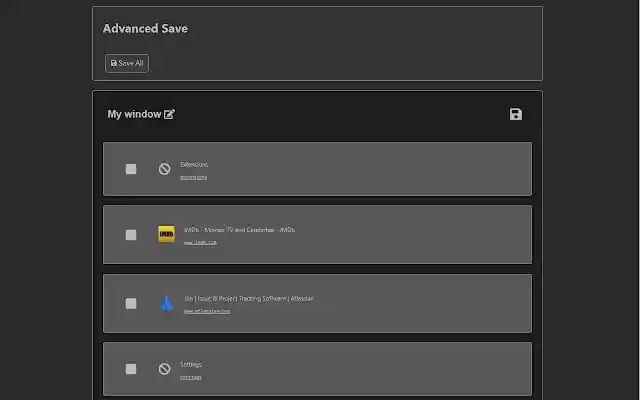The image size is (640, 400).
Task: Open the settings URL link
Action: click(191, 377)
